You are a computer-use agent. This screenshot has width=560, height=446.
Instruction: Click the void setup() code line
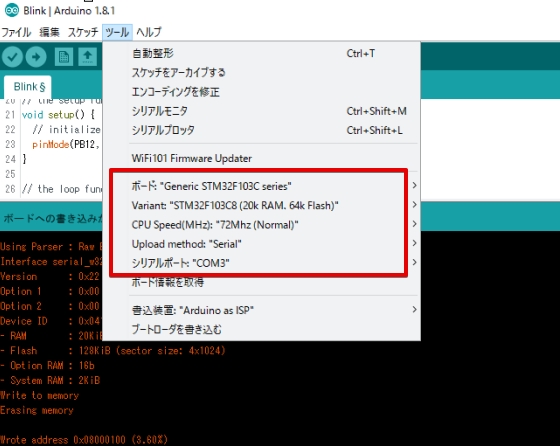(58, 115)
